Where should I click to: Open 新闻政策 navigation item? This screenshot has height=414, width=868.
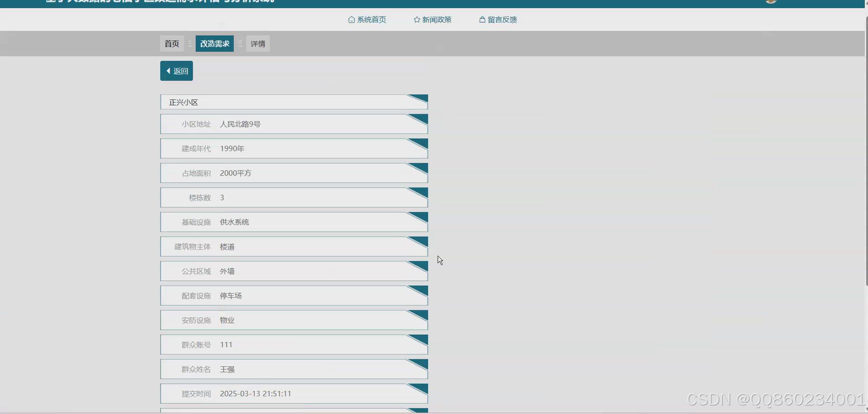(x=433, y=20)
